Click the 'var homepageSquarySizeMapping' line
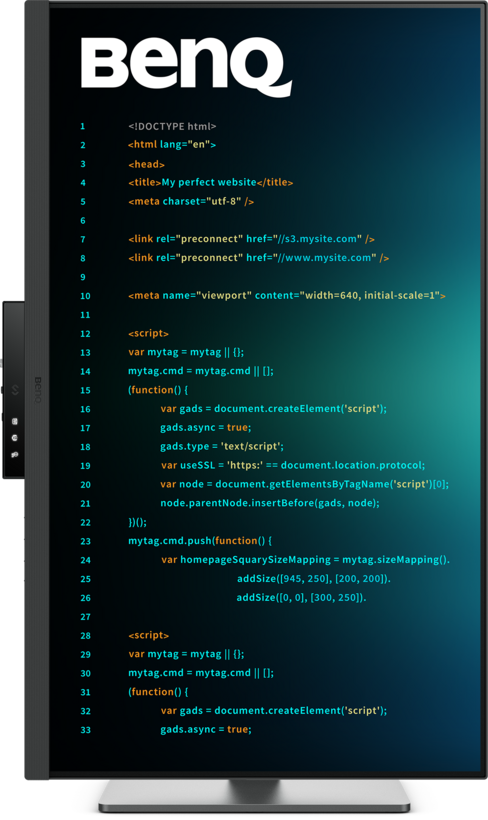The width and height of the screenshot is (488, 820). (305, 560)
